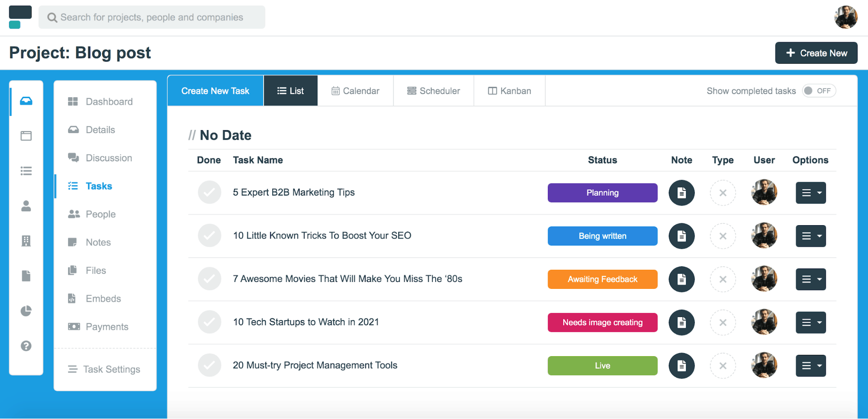Change the Awaiting Feedback status label
Viewport: 868px width, 419px height.
click(x=602, y=279)
